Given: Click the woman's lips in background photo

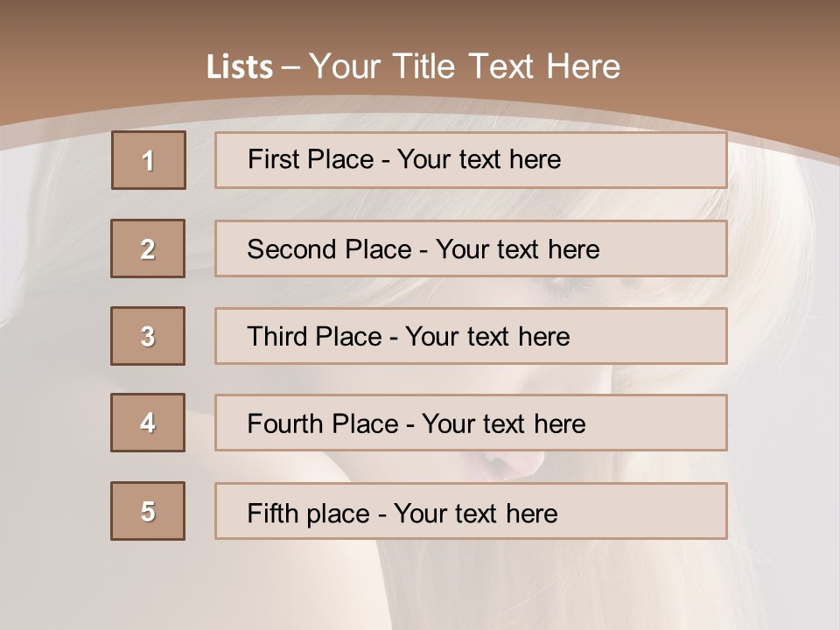Looking at the screenshot, I should pos(510,465).
